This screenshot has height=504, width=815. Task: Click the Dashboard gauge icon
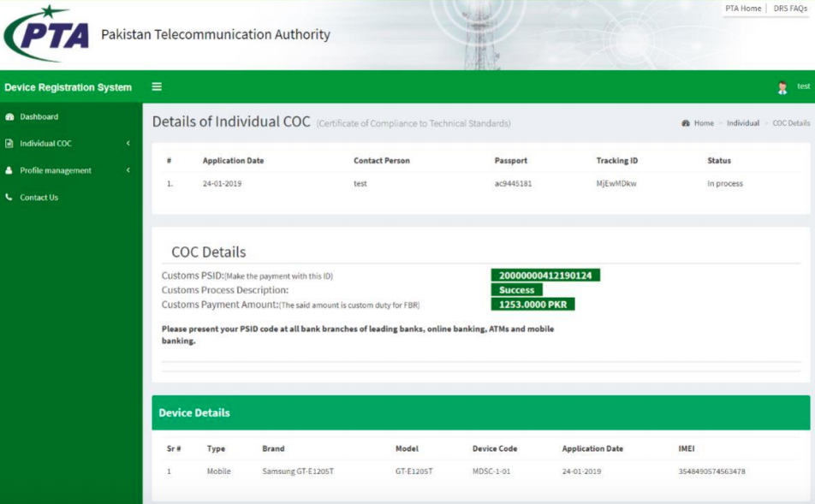point(9,117)
